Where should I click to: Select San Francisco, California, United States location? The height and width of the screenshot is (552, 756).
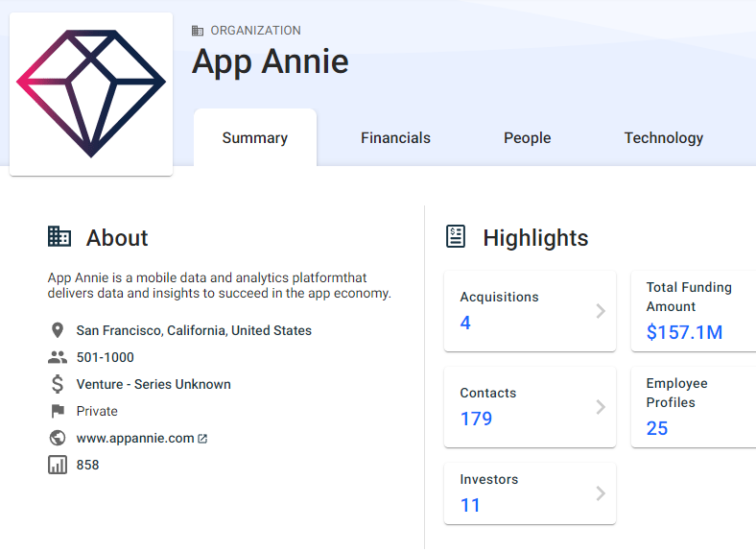coord(194,330)
